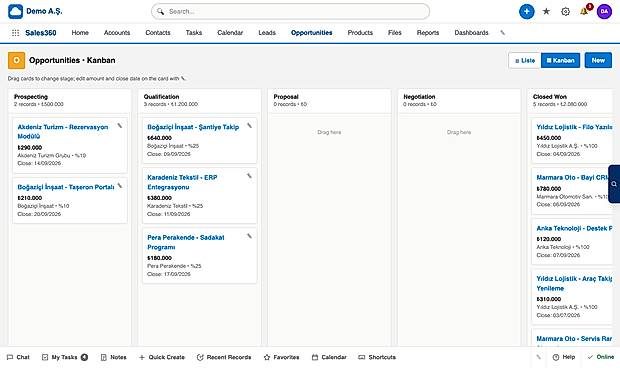Open Chat in bottom utility bar
Screen dimensions: 620x368
18,357
